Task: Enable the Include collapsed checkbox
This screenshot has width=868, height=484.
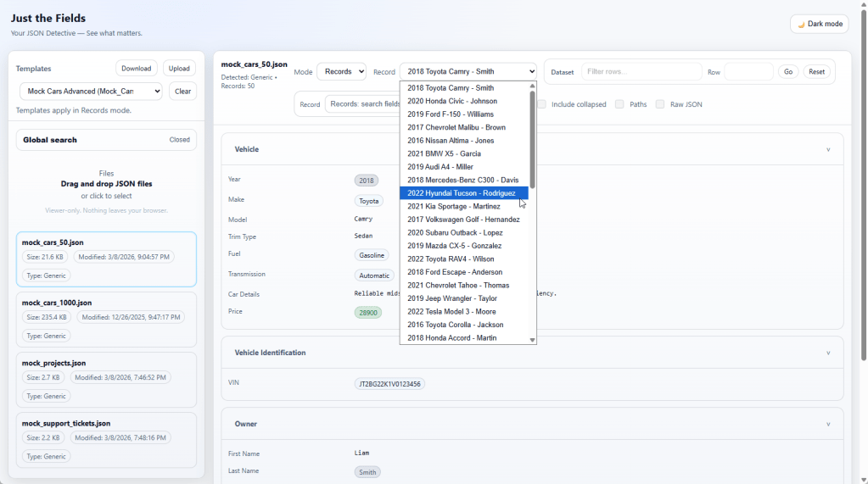Action: tap(541, 104)
